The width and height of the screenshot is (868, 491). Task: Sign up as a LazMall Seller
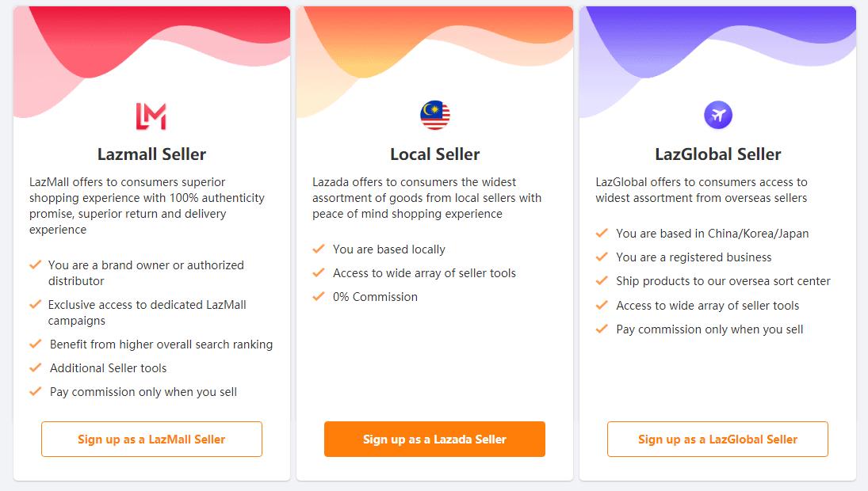[x=151, y=439]
